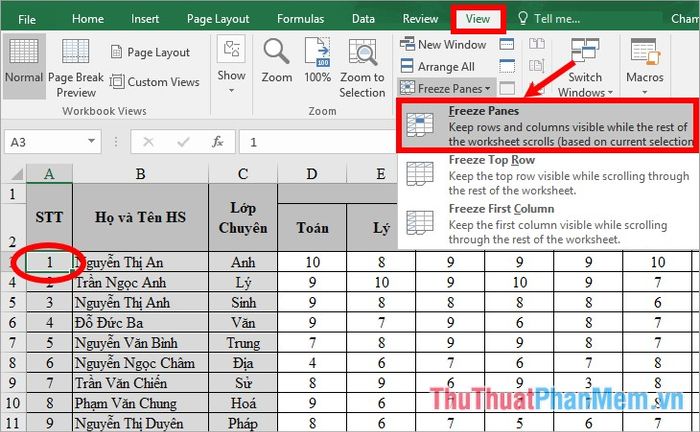Reset zoom to 100%
This screenshot has height=432, width=700.
317,61
